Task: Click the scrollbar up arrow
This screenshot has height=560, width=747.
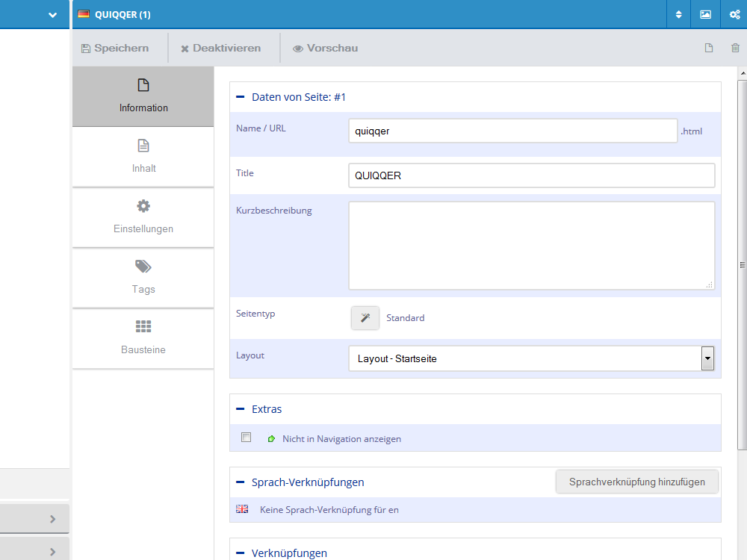Action: point(743,73)
